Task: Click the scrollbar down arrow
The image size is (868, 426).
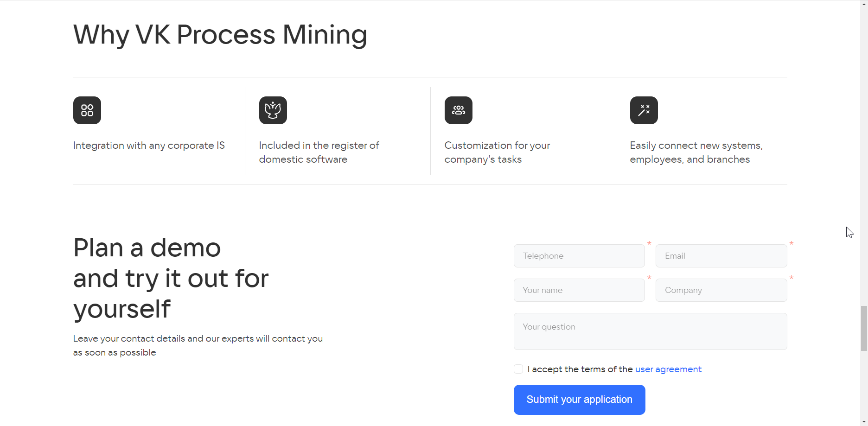Action: pyautogui.click(x=864, y=422)
